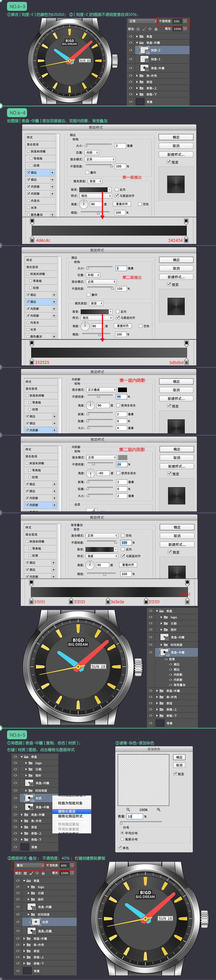Click gradient color stop labeled 515151 at left
Image resolution: width=216 pixels, height=980 pixels.
[32, 602]
